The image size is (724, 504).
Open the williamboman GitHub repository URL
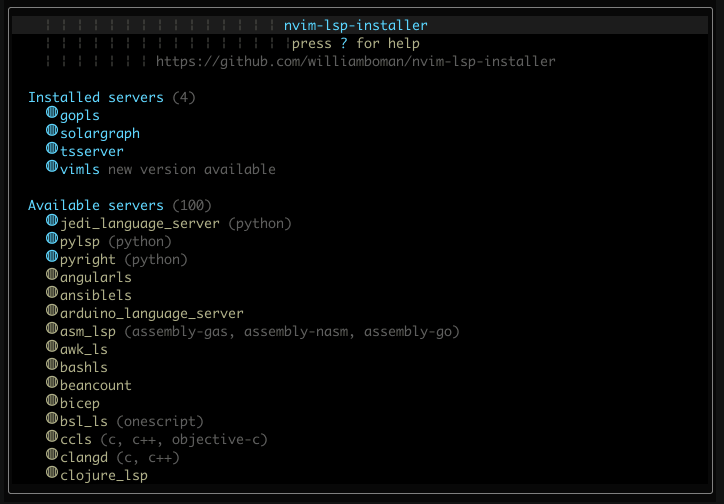tap(355, 62)
